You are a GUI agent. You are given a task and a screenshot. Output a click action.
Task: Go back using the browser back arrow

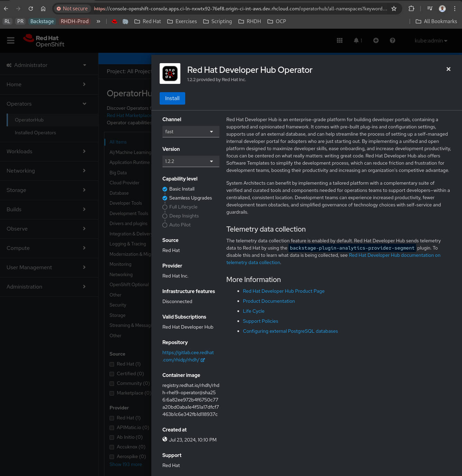6,9
